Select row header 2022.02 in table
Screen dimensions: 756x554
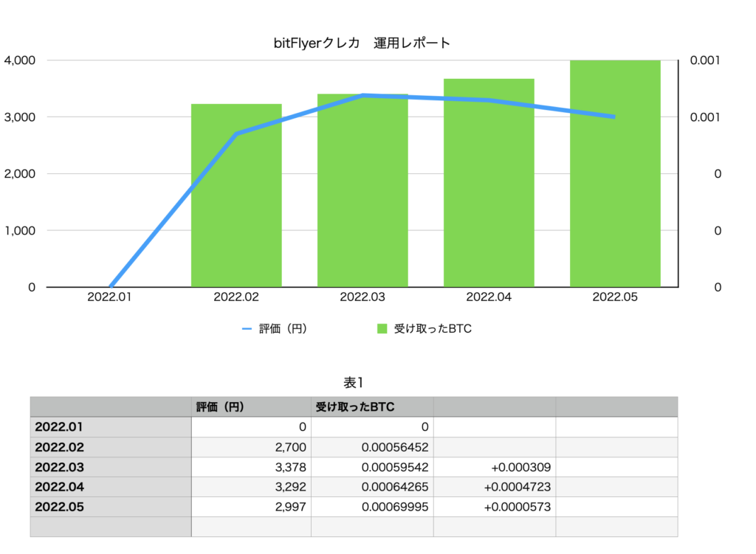[x=111, y=447]
